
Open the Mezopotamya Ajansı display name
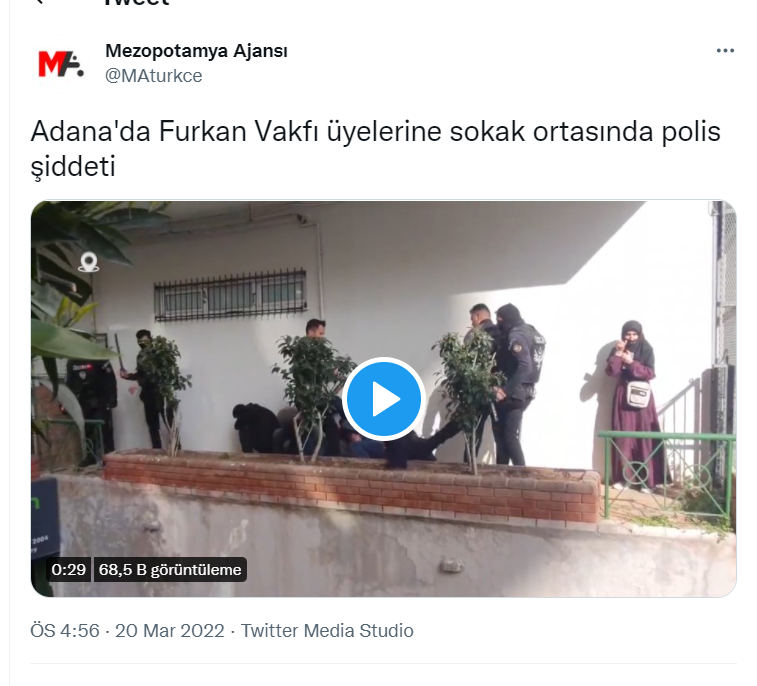pyautogui.click(x=196, y=51)
